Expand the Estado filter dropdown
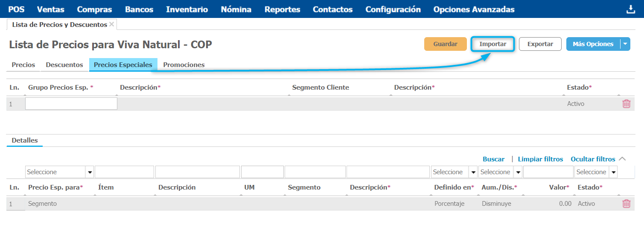 pyautogui.click(x=613, y=172)
